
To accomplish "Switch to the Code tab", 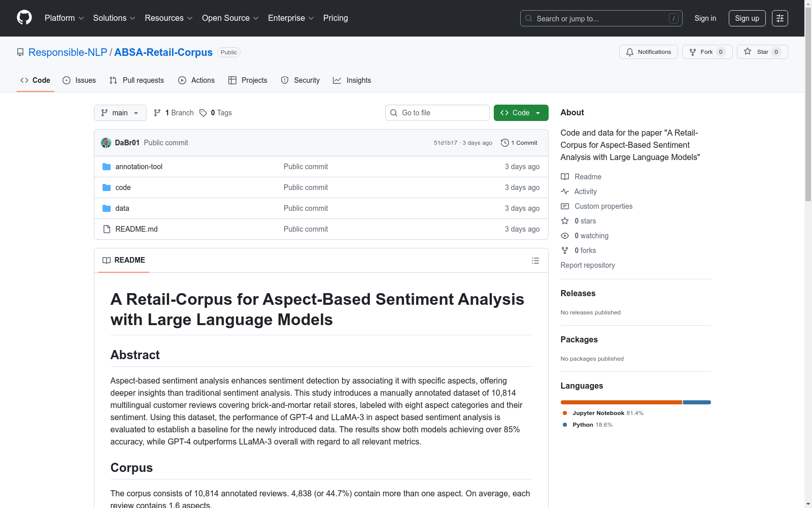I will tap(36, 80).
